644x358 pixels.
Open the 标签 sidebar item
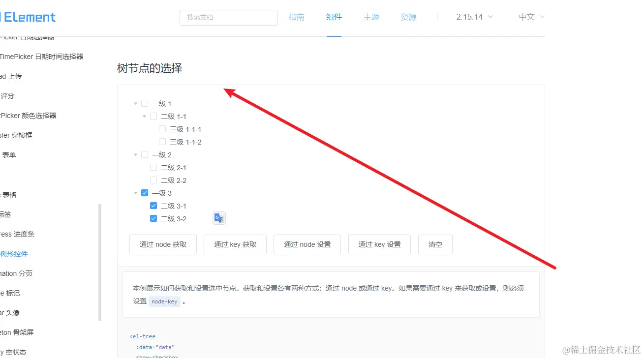point(5,214)
